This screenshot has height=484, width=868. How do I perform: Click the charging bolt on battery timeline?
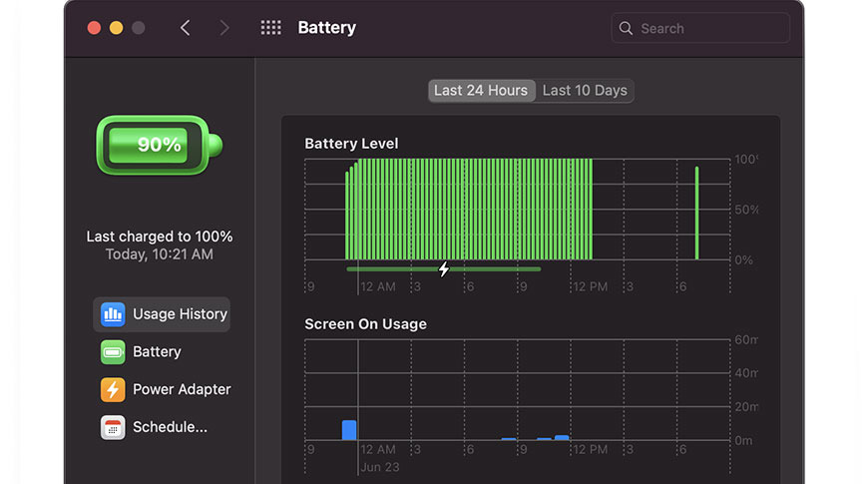point(444,268)
